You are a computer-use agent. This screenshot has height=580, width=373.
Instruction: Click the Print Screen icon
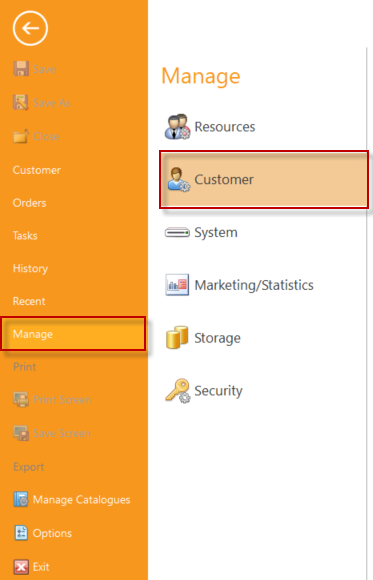coord(21,399)
